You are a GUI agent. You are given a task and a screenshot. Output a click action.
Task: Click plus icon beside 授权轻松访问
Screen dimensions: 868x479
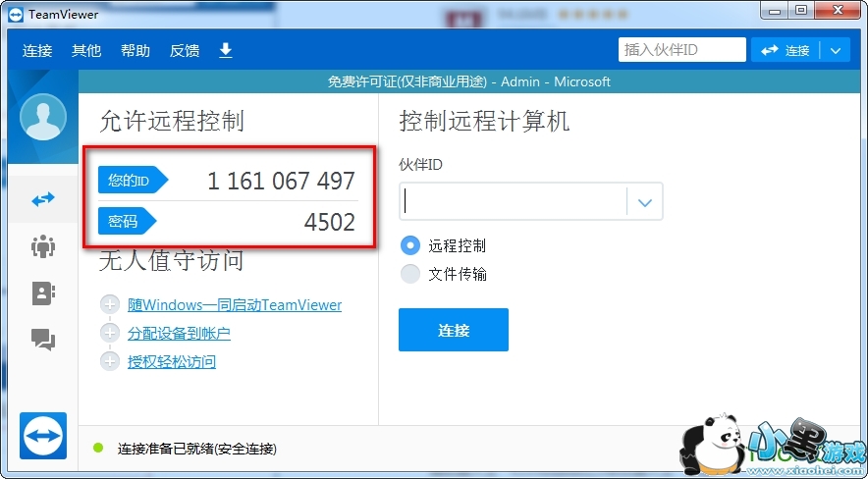click(110, 362)
